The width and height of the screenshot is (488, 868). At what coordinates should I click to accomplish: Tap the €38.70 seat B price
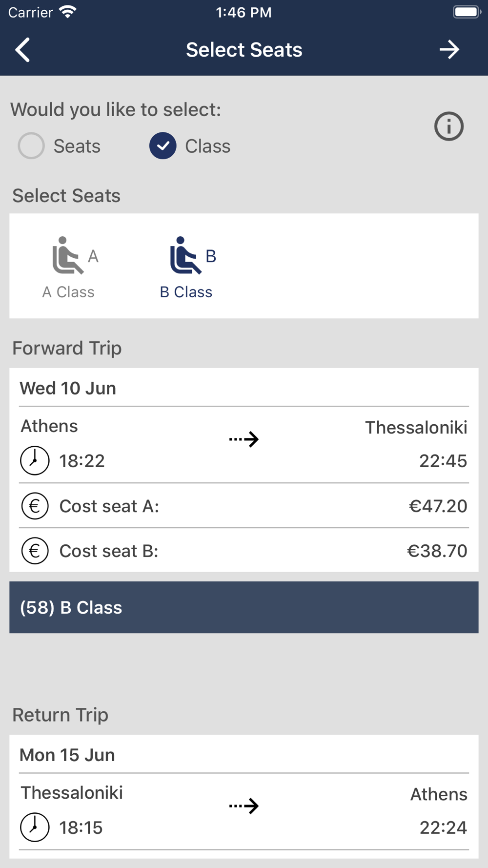click(x=437, y=551)
